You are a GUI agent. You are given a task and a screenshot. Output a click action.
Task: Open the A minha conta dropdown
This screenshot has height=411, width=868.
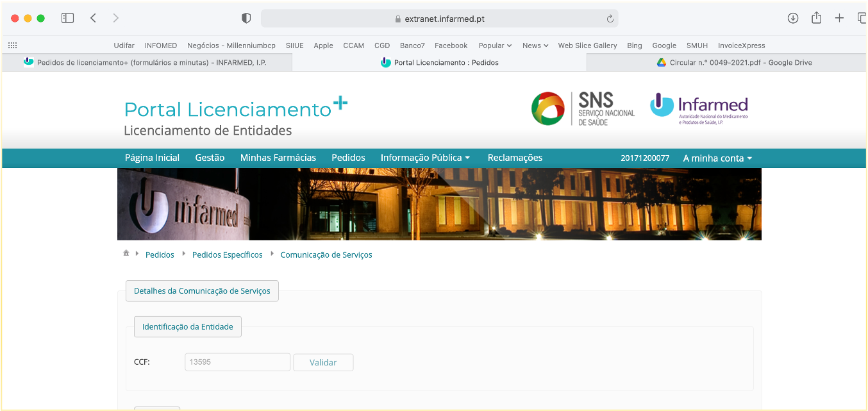click(x=717, y=158)
